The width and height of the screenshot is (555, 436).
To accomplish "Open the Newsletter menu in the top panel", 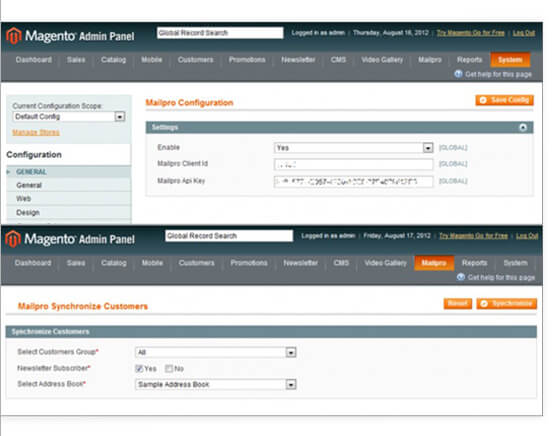I will [x=298, y=60].
